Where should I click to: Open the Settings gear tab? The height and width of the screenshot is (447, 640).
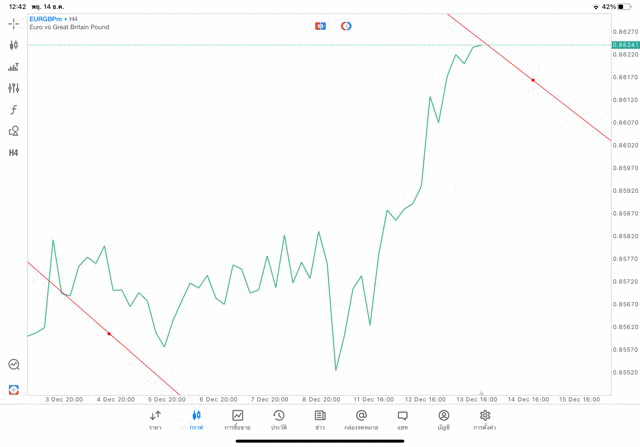(485, 419)
